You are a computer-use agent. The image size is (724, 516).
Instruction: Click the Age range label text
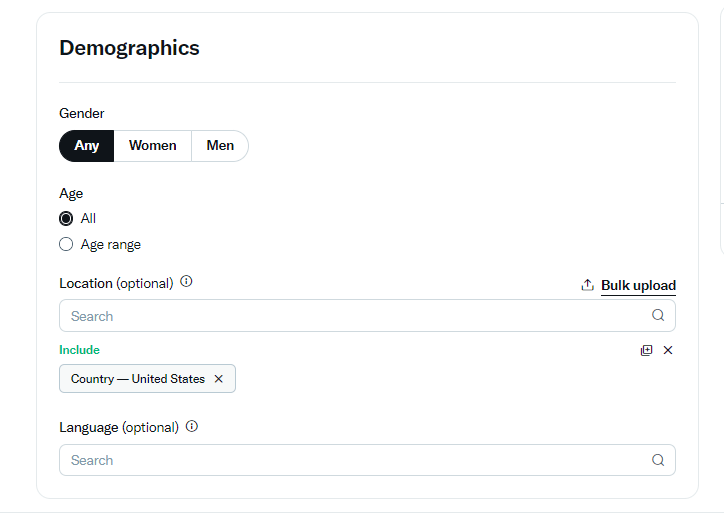point(111,245)
